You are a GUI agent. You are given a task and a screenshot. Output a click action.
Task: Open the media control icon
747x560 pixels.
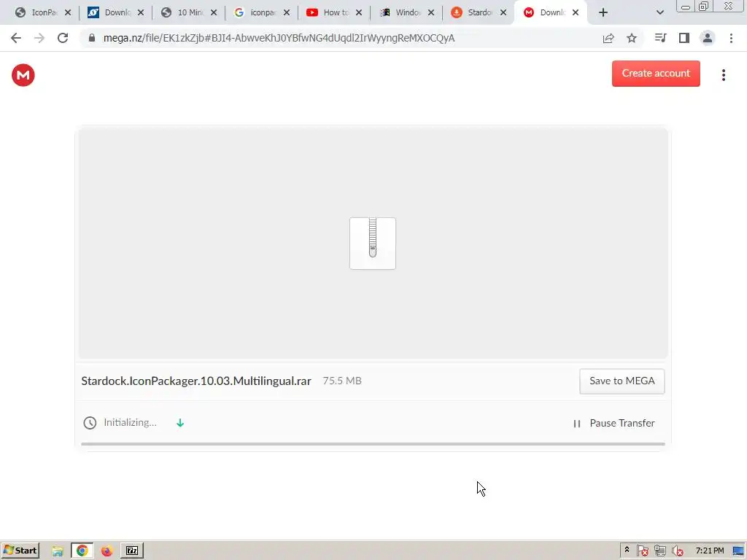[x=660, y=38]
